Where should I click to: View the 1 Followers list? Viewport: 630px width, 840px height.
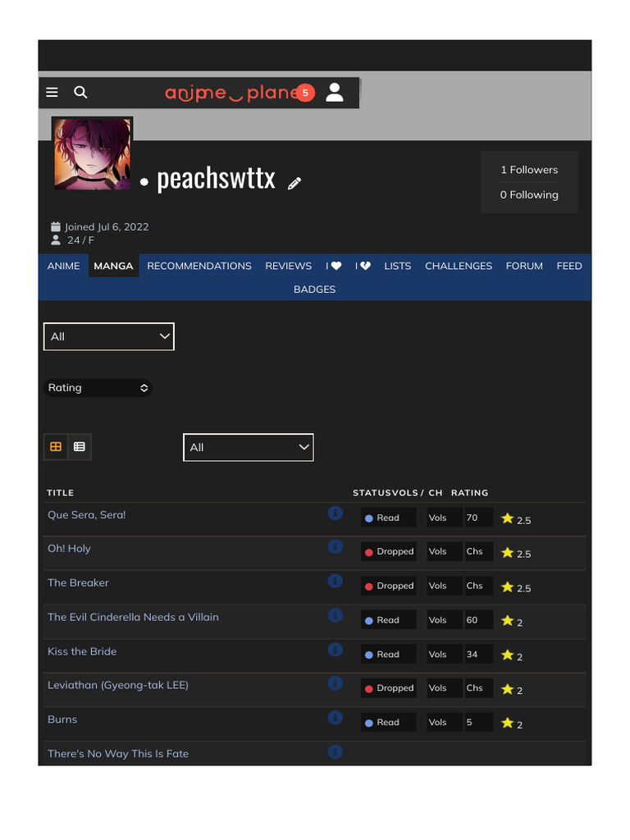click(529, 170)
